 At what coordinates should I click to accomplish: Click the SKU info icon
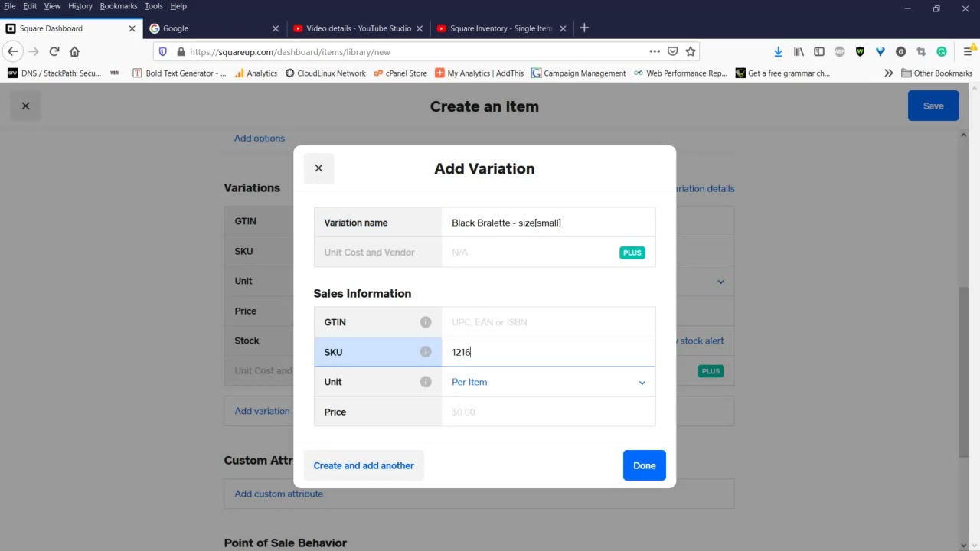pos(426,352)
